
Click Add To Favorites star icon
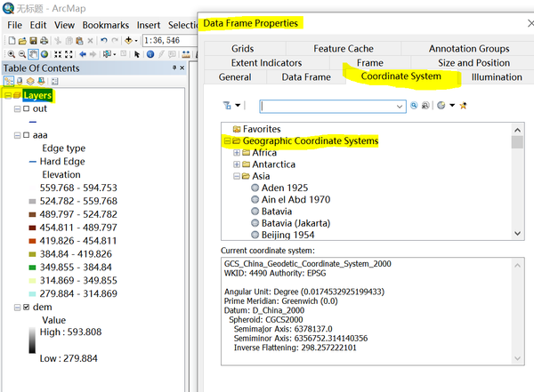click(464, 105)
